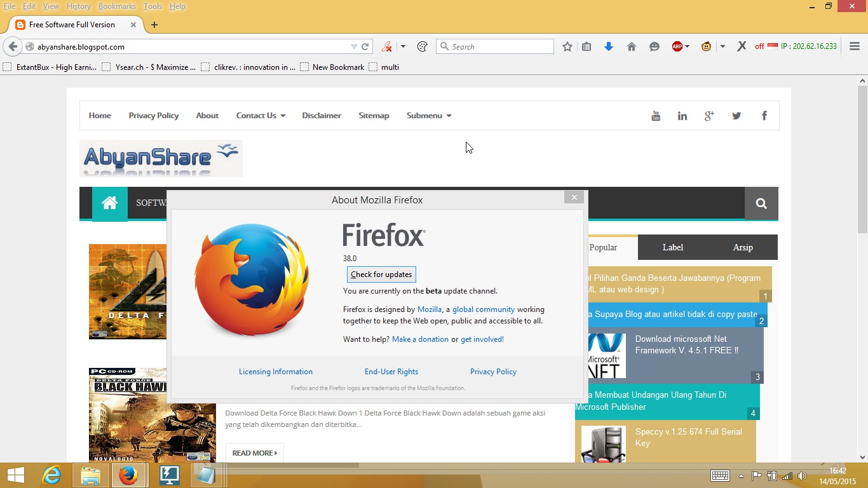Image resolution: width=868 pixels, height=488 pixels.
Task: Open the LinkedIn social icon
Action: [682, 116]
